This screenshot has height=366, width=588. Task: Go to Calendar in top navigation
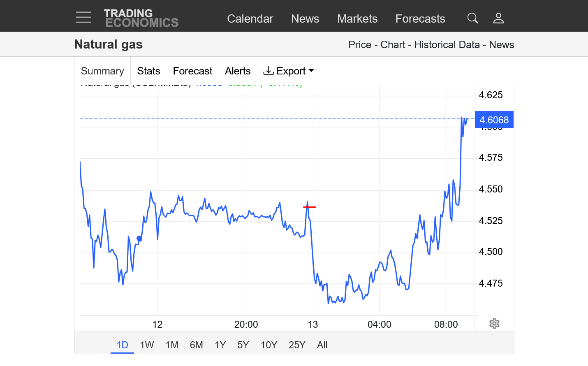click(250, 19)
